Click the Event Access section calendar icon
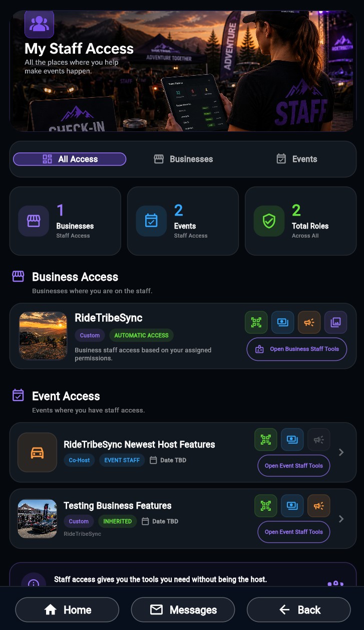This screenshot has height=630, width=364. click(x=18, y=395)
